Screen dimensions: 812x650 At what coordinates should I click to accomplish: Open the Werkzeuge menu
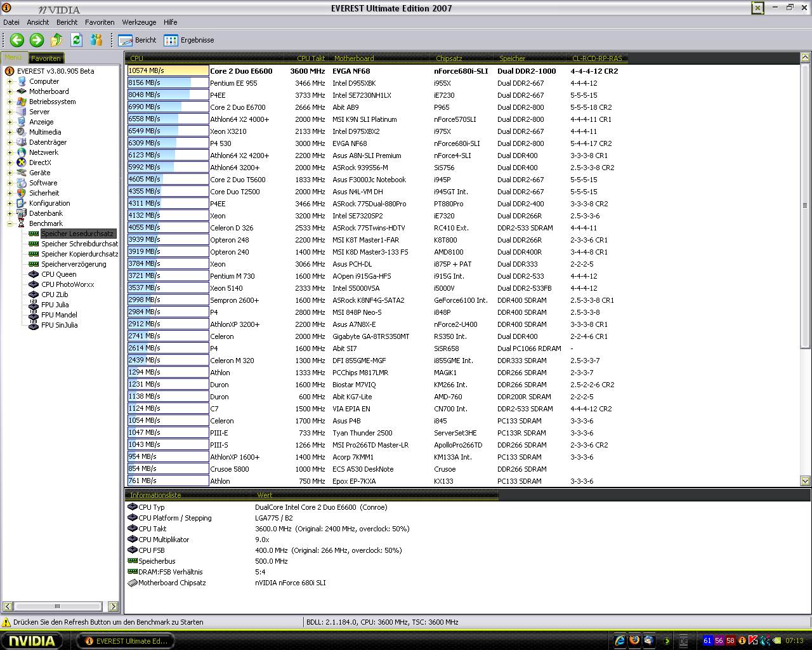pos(139,22)
